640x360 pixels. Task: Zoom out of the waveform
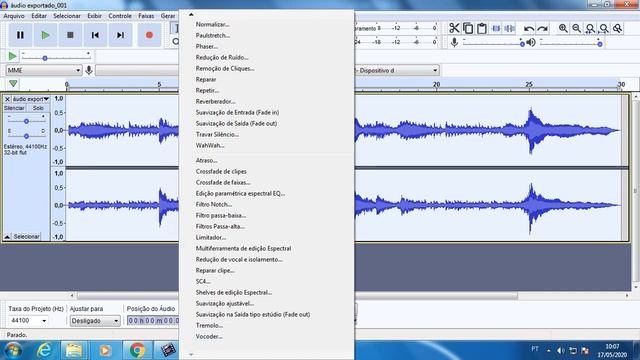click(576, 28)
